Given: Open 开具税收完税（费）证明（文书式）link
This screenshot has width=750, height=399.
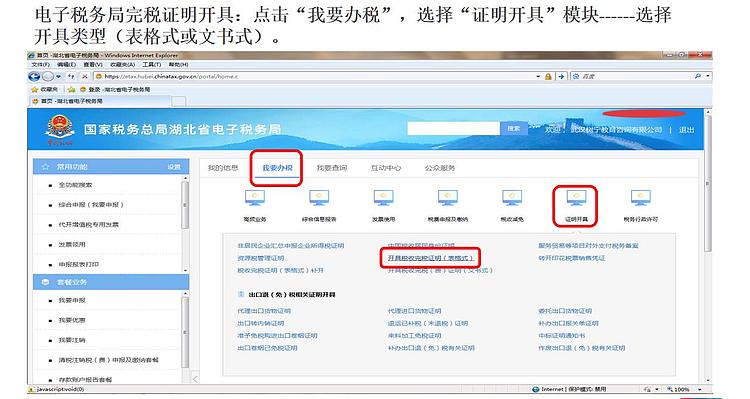Looking at the screenshot, I should [x=440, y=270].
